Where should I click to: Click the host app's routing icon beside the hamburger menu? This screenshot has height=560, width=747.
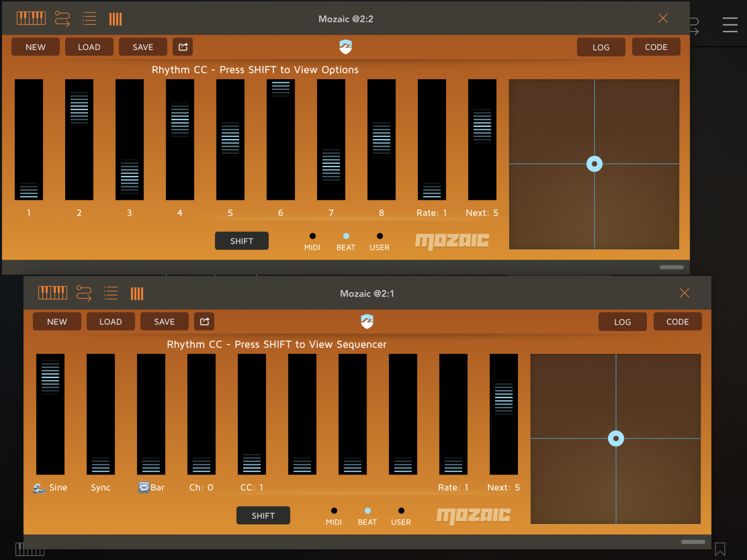click(x=694, y=26)
